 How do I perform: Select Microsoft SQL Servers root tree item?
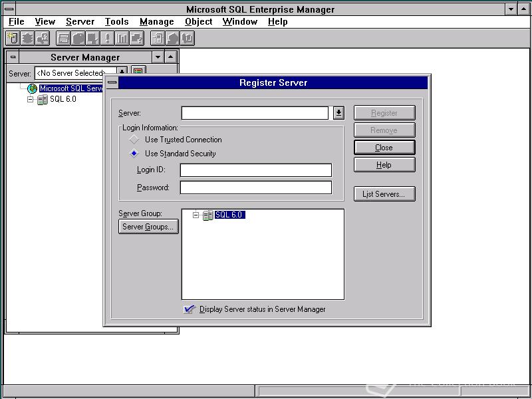point(71,89)
